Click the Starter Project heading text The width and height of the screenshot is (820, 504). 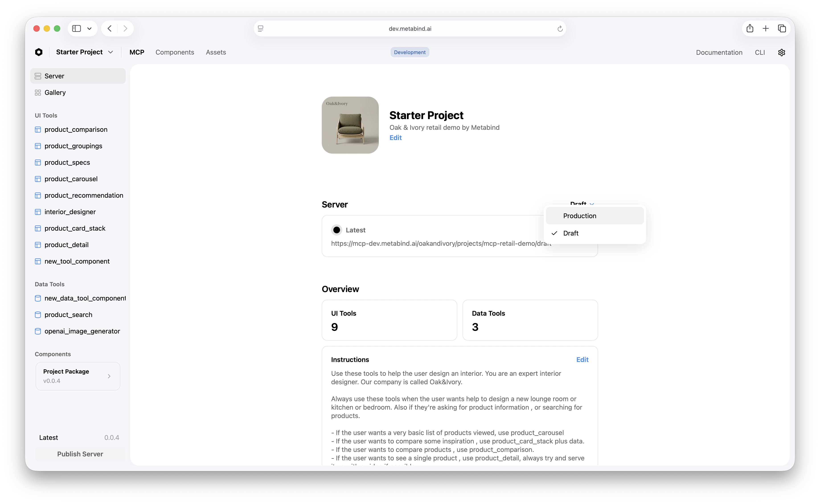426,115
